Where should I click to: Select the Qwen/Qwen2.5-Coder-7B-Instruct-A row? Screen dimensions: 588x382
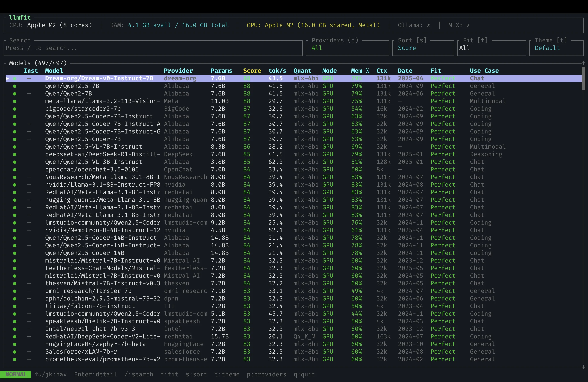tap(294, 124)
